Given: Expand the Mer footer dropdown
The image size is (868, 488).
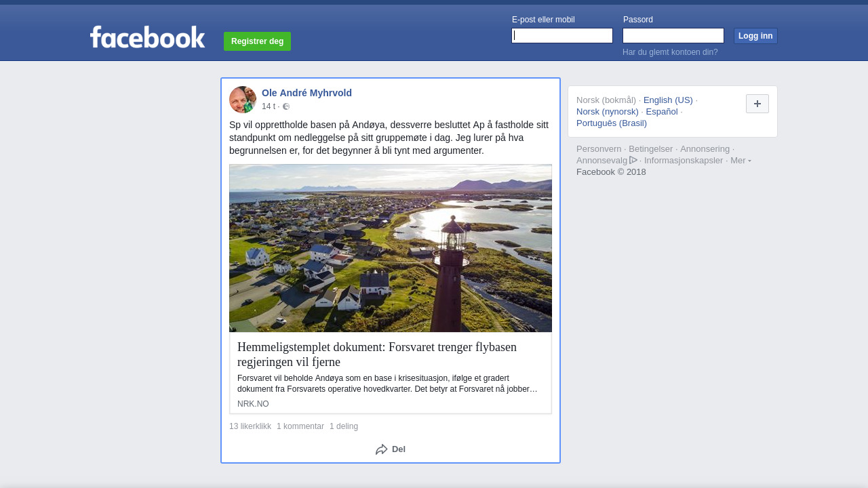Looking at the screenshot, I should click(741, 161).
